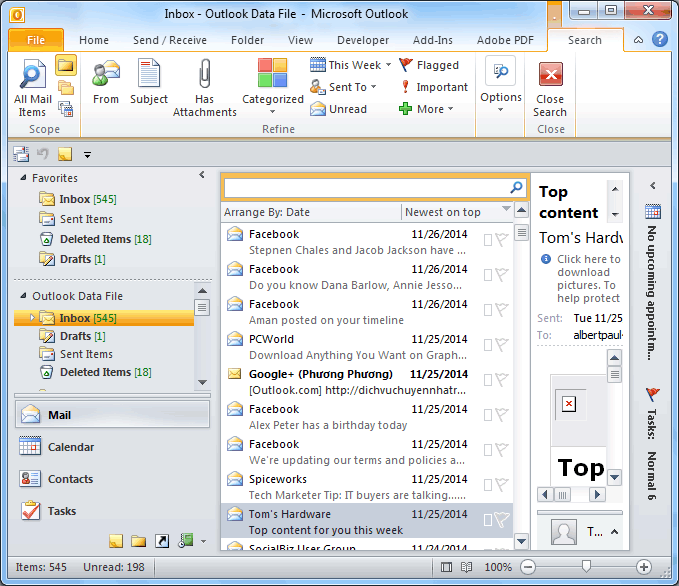Click contact photo in people pane

click(x=564, y=532)
